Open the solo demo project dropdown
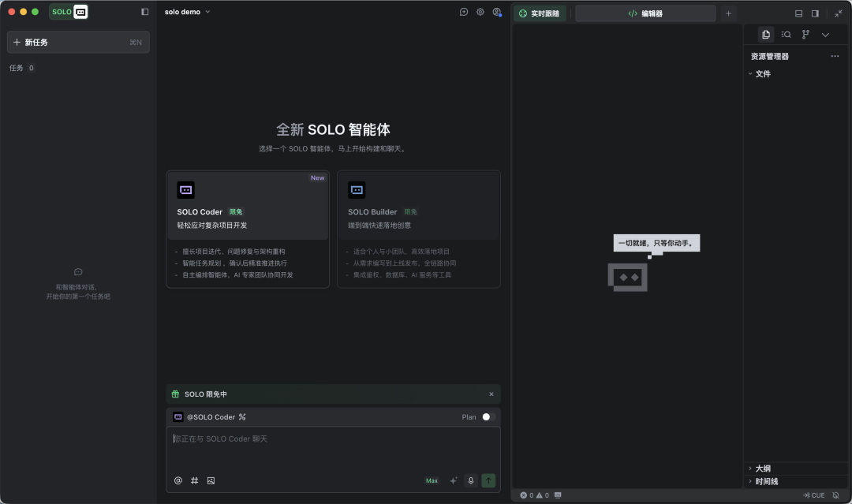This screenshot has width=852, height=504. 188,11
